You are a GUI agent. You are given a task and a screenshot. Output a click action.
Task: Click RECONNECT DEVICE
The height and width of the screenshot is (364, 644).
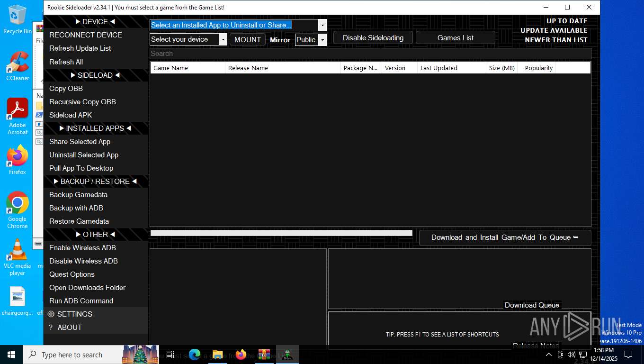(x=96, y=35)
